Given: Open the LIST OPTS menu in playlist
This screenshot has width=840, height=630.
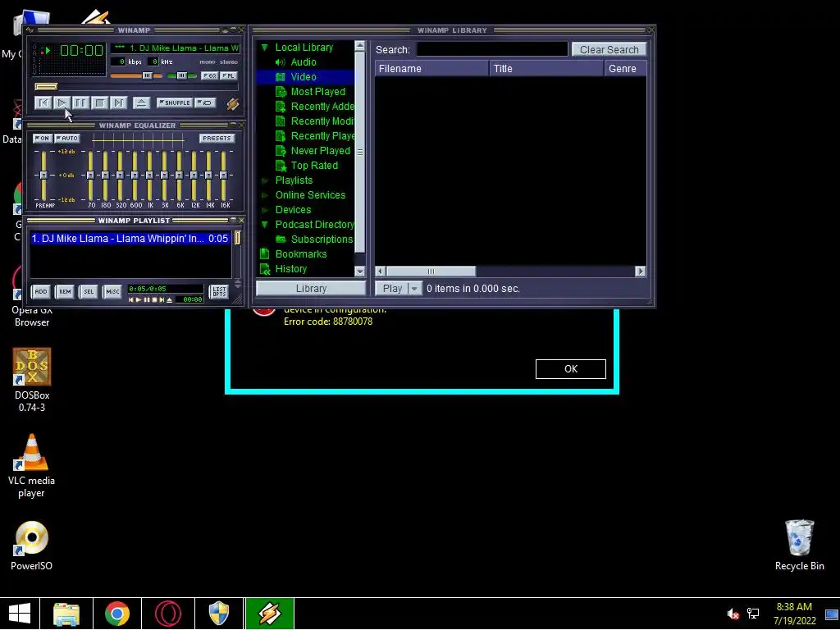Looking at the screenshot, I should (x=219, y=292).
